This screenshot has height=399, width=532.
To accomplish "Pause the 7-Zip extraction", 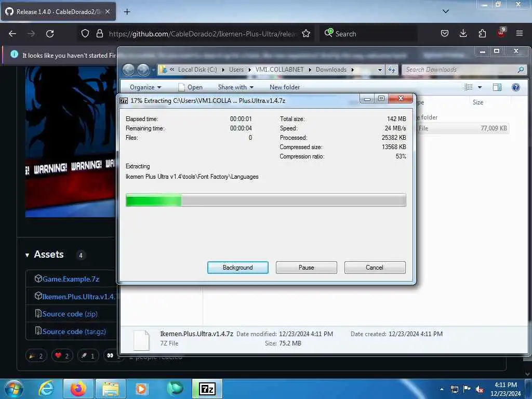I will [x=306, y=268].
